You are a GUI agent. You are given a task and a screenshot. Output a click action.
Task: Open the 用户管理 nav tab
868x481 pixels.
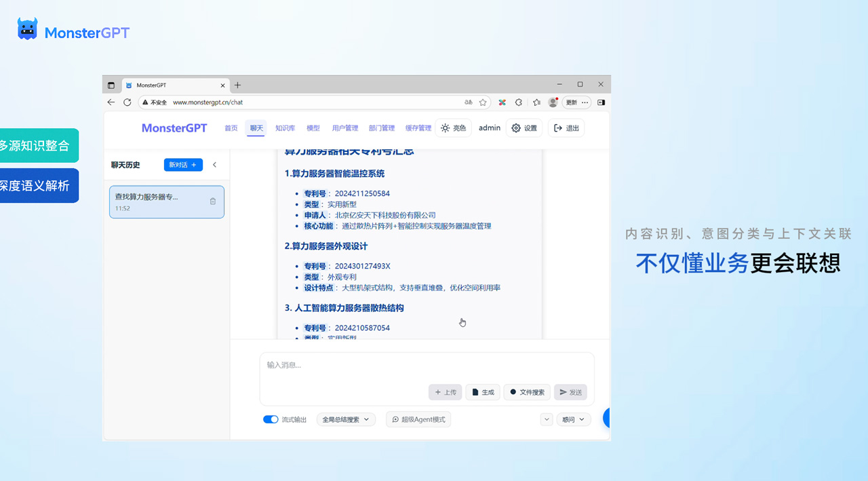tap(344, 128)
